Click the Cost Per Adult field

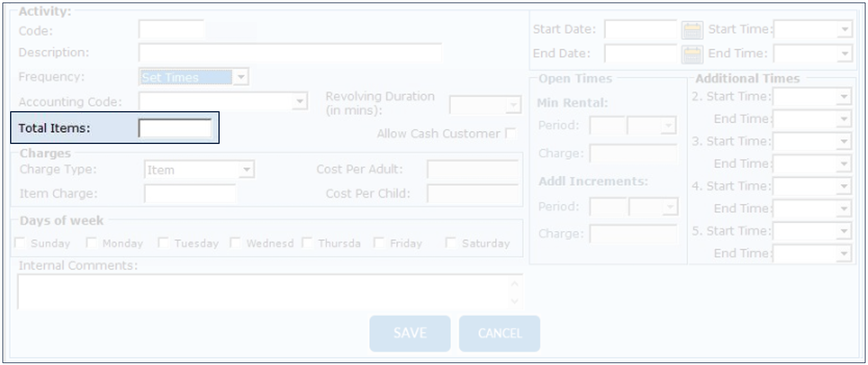472,169
